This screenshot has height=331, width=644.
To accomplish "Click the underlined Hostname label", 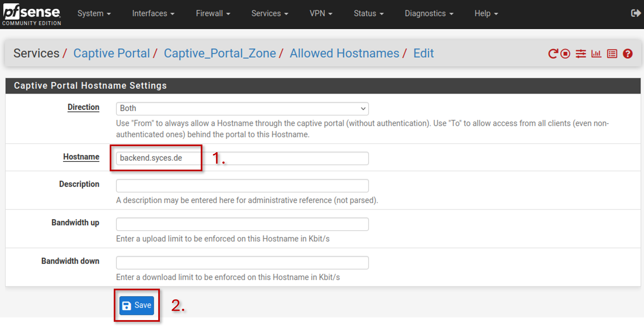I will [81, 157].
